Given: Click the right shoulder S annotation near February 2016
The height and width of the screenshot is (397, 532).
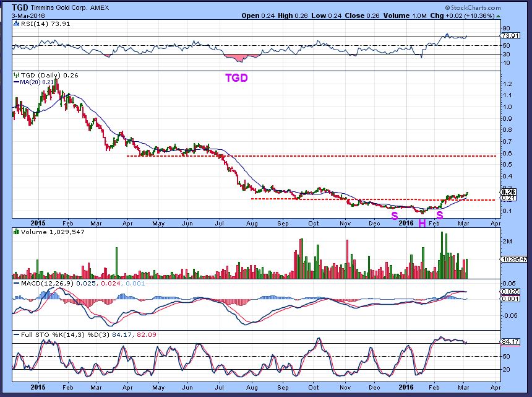Looking at the screenshot, I should click(x=439, y=215).
